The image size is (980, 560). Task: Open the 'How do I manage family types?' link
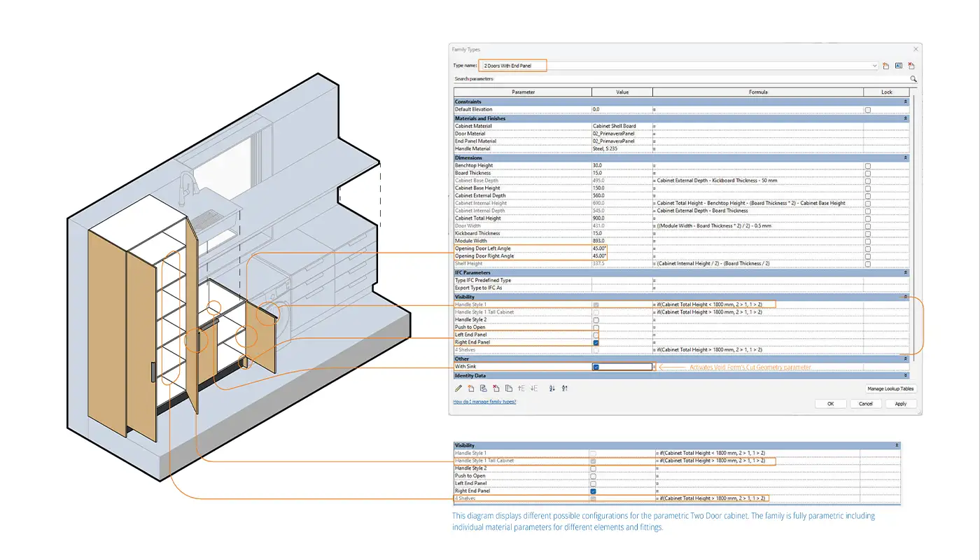click(484, 402)
